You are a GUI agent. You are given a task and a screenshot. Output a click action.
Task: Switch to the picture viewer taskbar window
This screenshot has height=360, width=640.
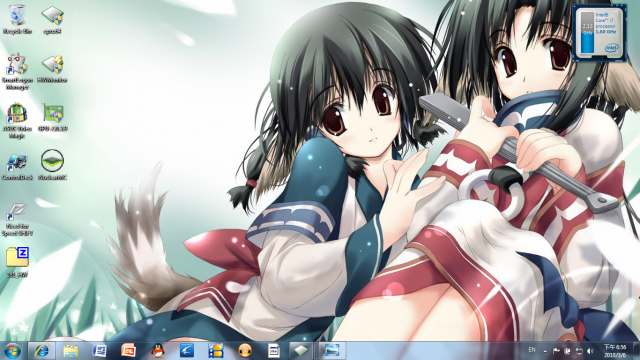[x=331, y=351]
